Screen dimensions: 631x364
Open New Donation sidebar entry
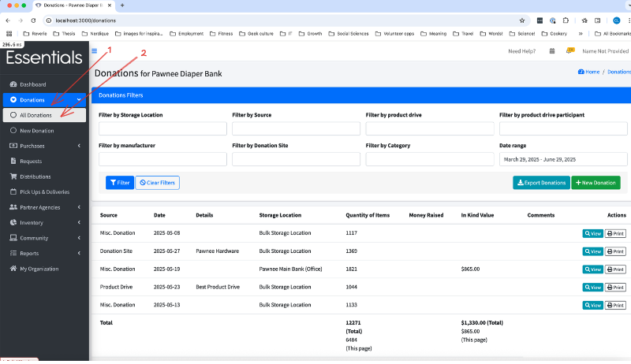44,131
